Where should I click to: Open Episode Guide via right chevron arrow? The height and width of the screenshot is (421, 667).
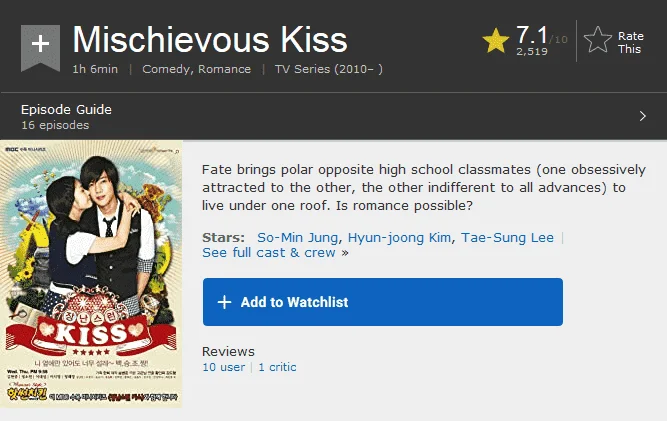(642, 116)
